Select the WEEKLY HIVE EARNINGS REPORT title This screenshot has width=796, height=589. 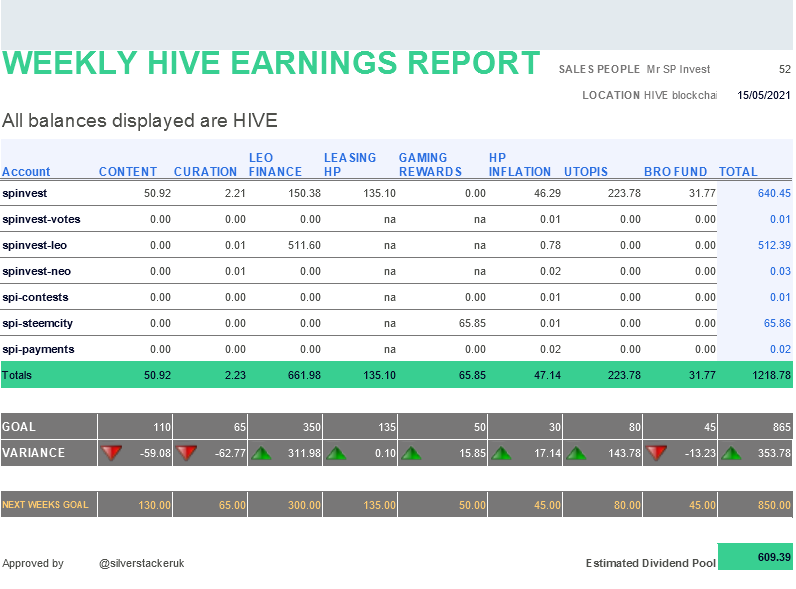click(271, 63)
